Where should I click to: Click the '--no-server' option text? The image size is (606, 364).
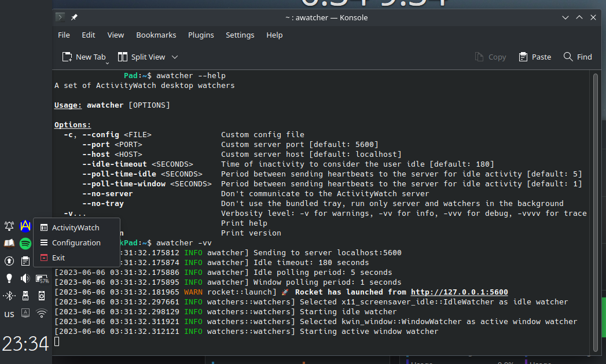(x=108, y=194)
